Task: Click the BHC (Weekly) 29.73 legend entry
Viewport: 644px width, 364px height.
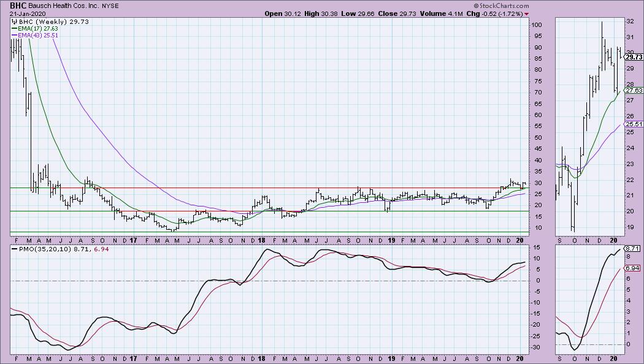Action: click(x=53, y=21)
